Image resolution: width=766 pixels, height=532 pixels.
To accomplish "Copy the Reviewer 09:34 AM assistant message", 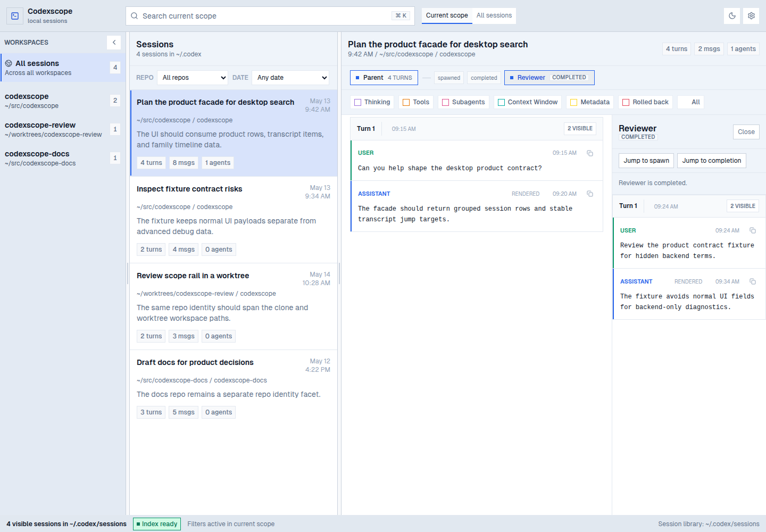I will (x=753, y=281).
